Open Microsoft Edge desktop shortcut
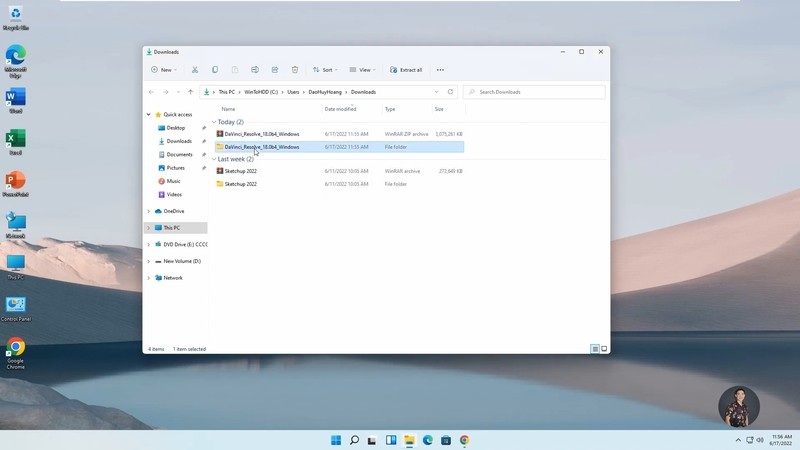Screen dimensions: 800x450 [x=15, y=61]
